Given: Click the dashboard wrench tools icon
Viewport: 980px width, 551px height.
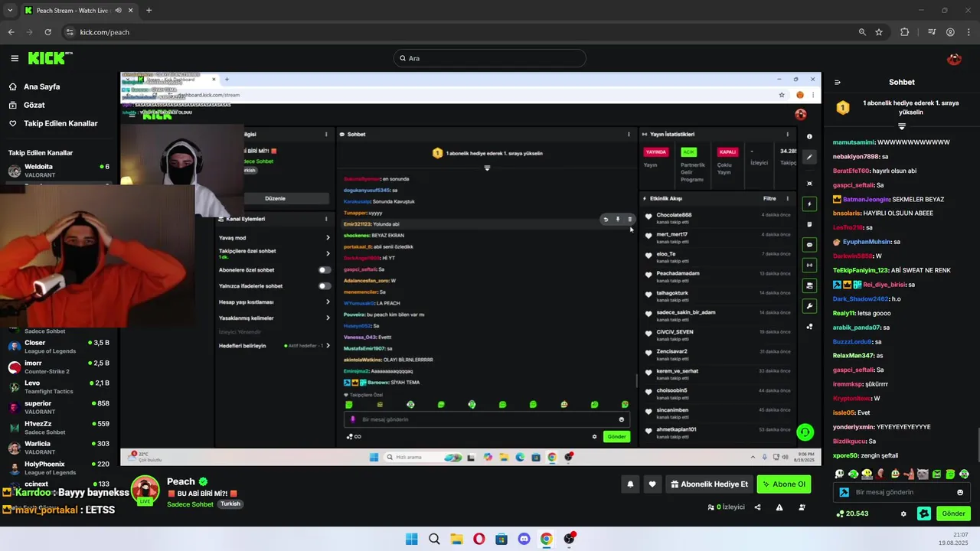Looking at the screenshot, I should click(810, 306).
